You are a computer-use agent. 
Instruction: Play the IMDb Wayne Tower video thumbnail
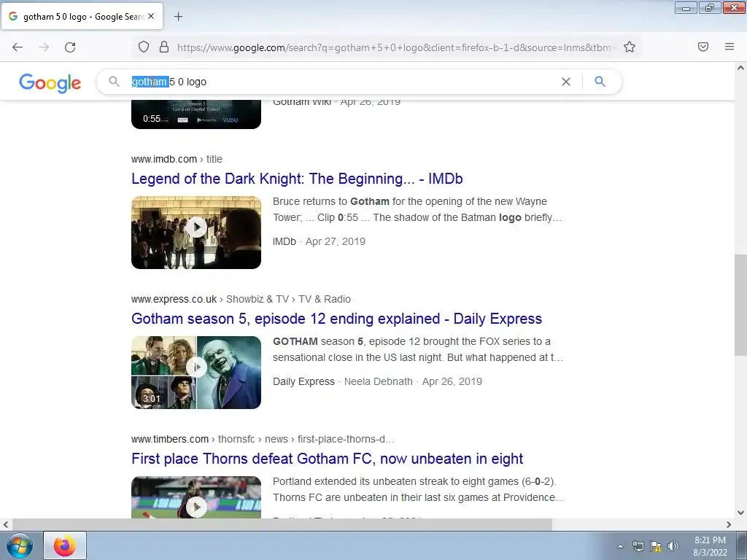pyautogui.click(x=196, y=233)
